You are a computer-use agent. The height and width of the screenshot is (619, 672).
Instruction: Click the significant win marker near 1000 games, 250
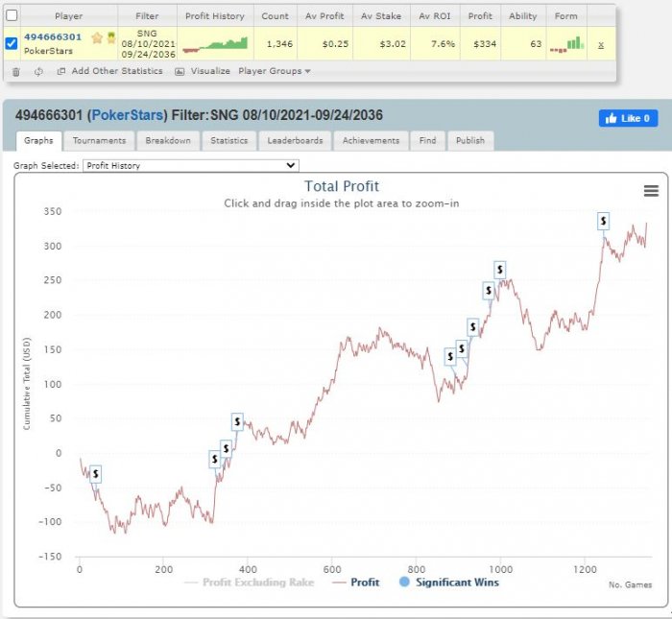click(500, 270)
